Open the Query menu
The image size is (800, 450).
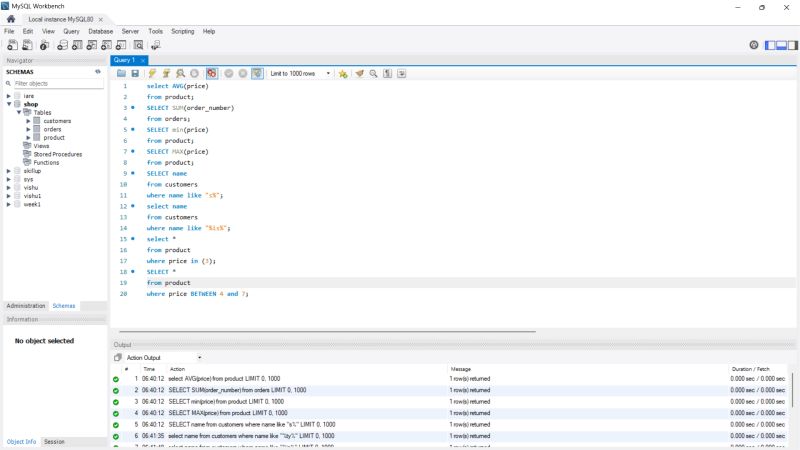(x=71, y=31)
